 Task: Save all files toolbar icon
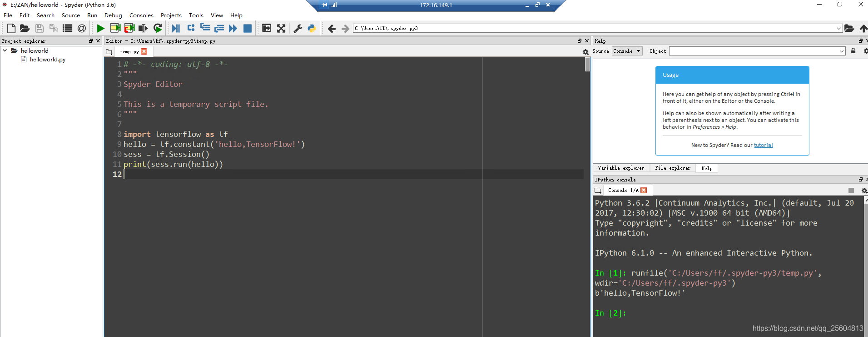point(53,28)
